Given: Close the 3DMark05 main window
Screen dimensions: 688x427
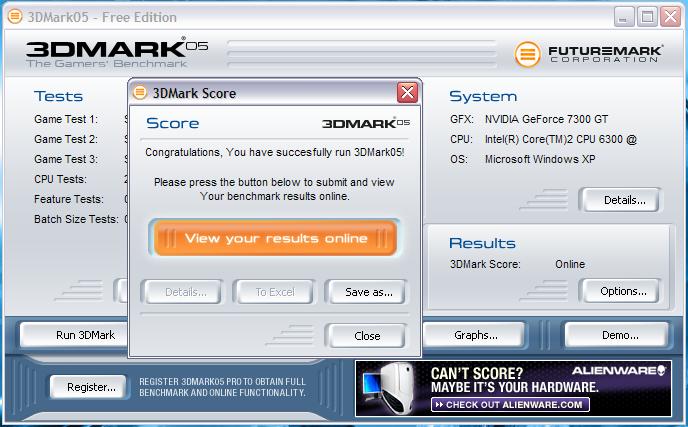Looking at the screenshot, I should 670,17.
